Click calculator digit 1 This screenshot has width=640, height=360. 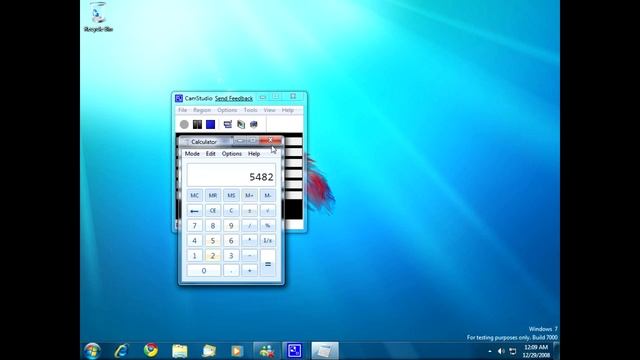194,256
